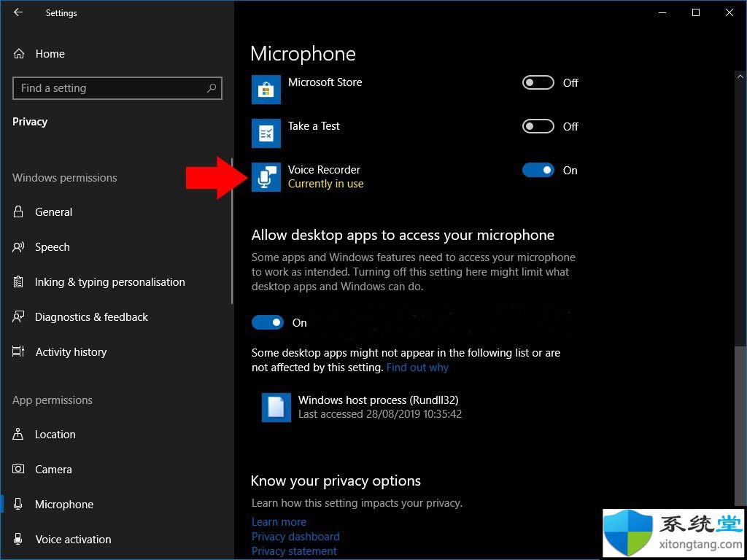Click the feedback icon beside Diagnostics & feedback
Image resolution: width=747 pixels, height=560 pixels.
(18, 317)
